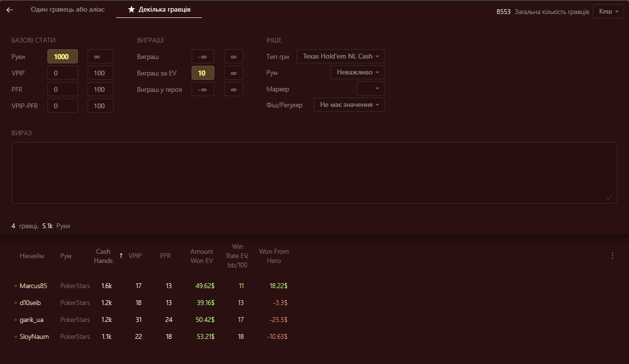This screenshot has width=629, height=364.
Task: Sort by Win Rate EV, bb/100 header
Action: pyautogui.click(x=237, y=256)
